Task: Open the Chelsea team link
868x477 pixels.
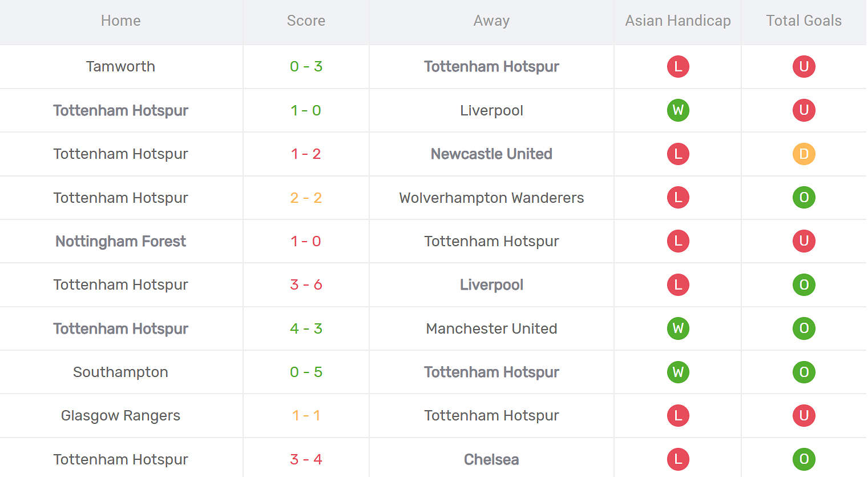Action: tap(491, 459)
